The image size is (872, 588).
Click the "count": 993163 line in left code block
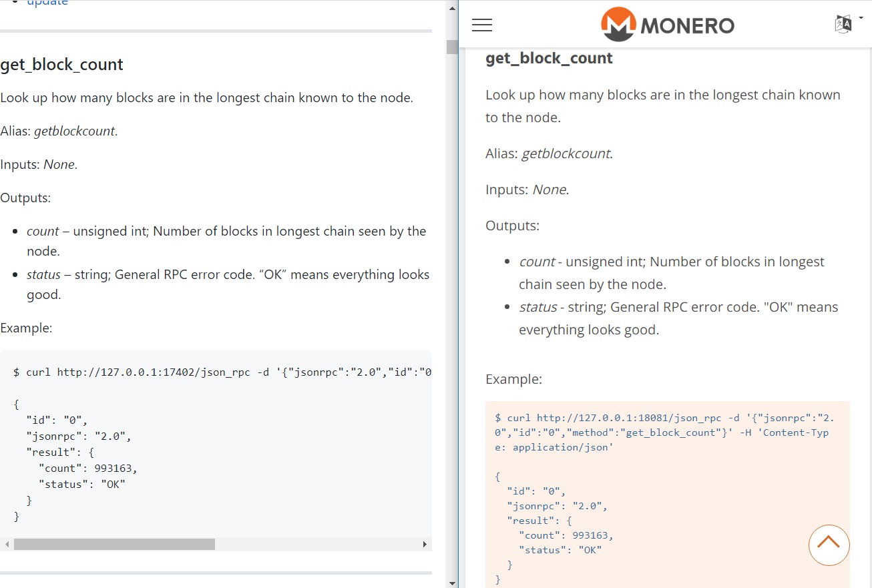click(x=88, y=468)
